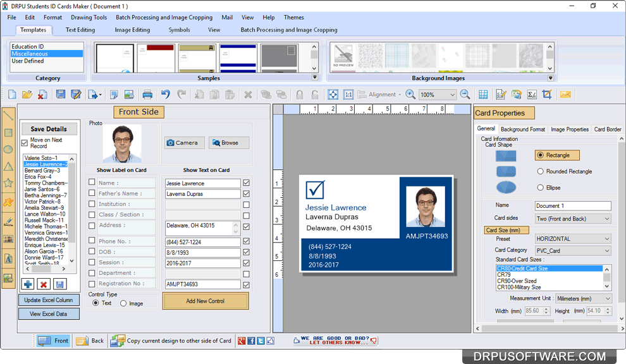Select the Signature tool in left sidebar
This screenshot has width=626, height=364.
(8, 222)
